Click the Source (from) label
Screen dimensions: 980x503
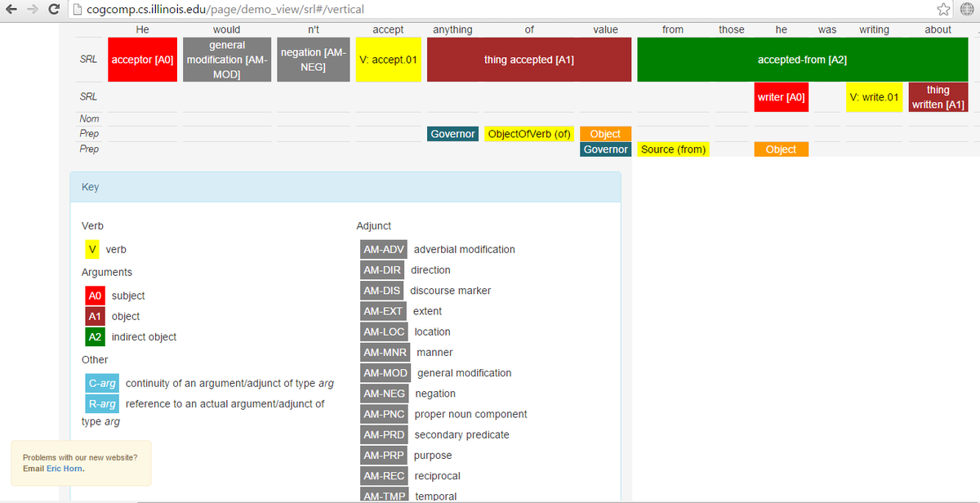click(673, 149)
